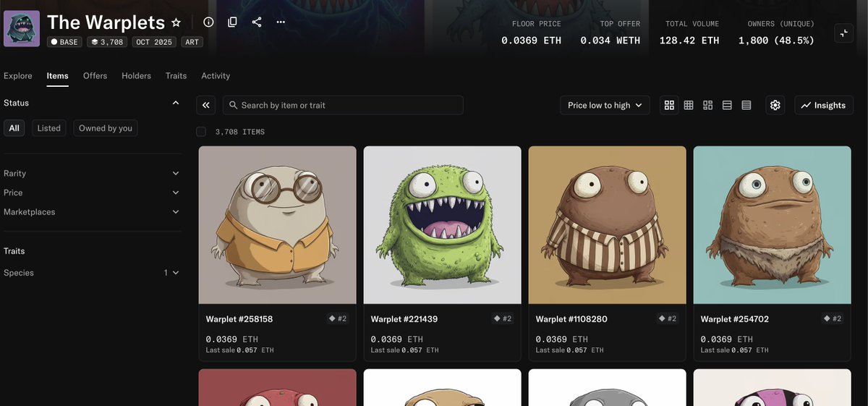This screenshot has height=406, width=868.
Task: Expand the Rarity filter section
Action: 91,173
